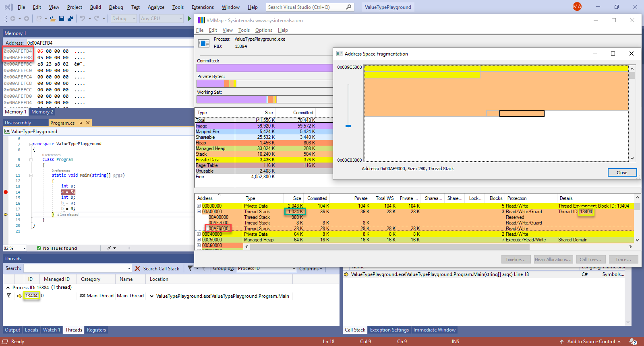Click Close in Address Space Fragmentation dialog

pos(621,173)
